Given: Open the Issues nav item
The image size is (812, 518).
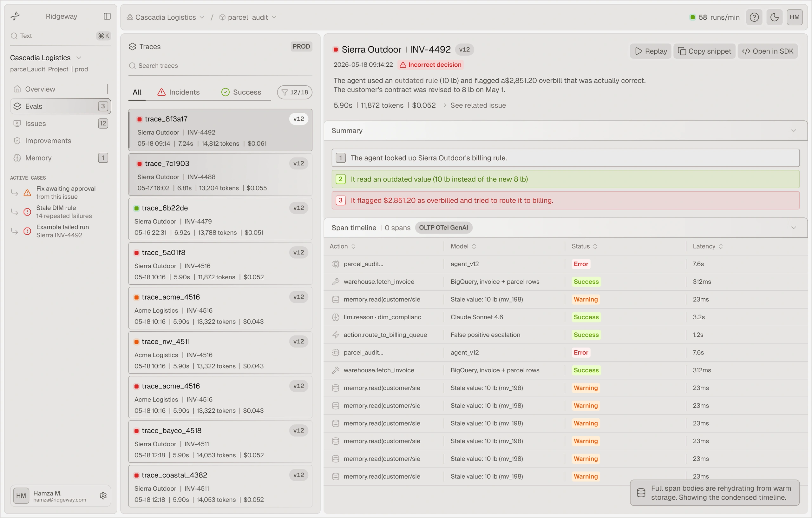Looking at the screenshot, I should (60, 123).
